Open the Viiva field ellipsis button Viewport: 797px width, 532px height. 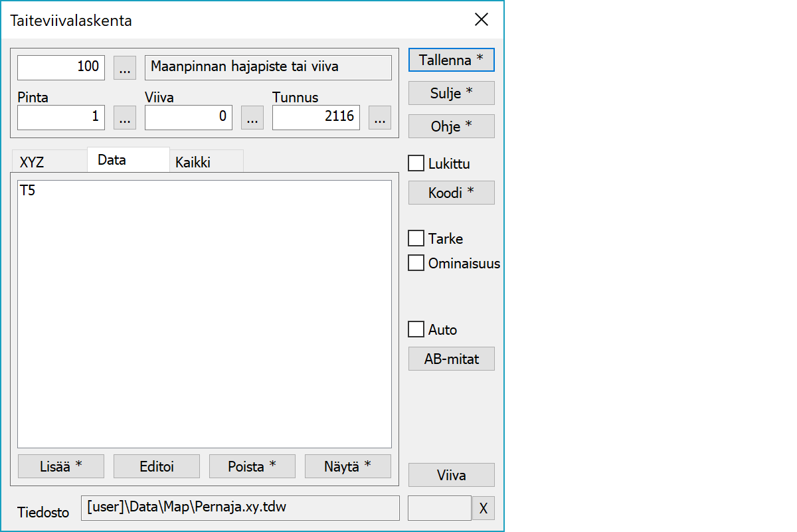pyautogui.click(x=252, y=118)
